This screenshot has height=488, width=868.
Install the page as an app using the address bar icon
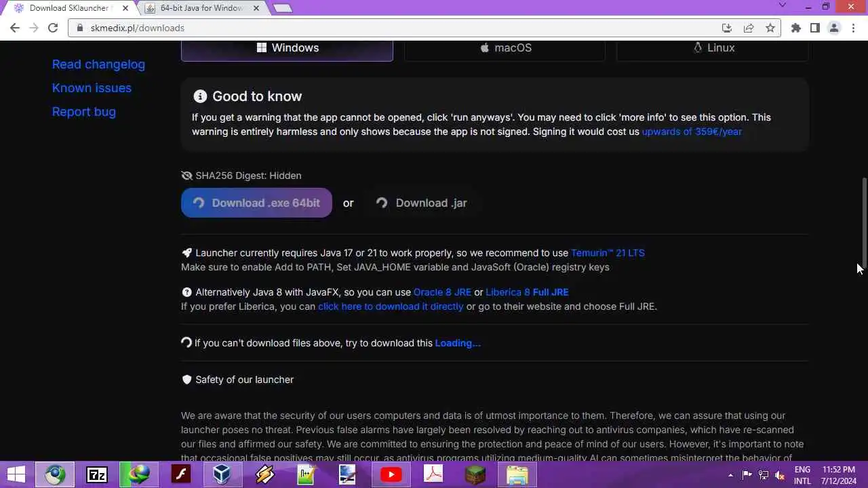[727, 28]
